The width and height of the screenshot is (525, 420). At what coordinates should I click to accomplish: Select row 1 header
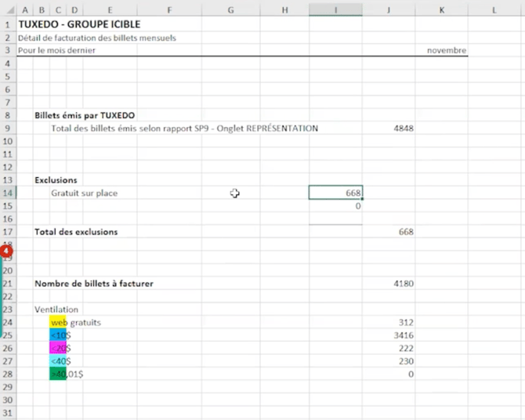click(8, 24)
